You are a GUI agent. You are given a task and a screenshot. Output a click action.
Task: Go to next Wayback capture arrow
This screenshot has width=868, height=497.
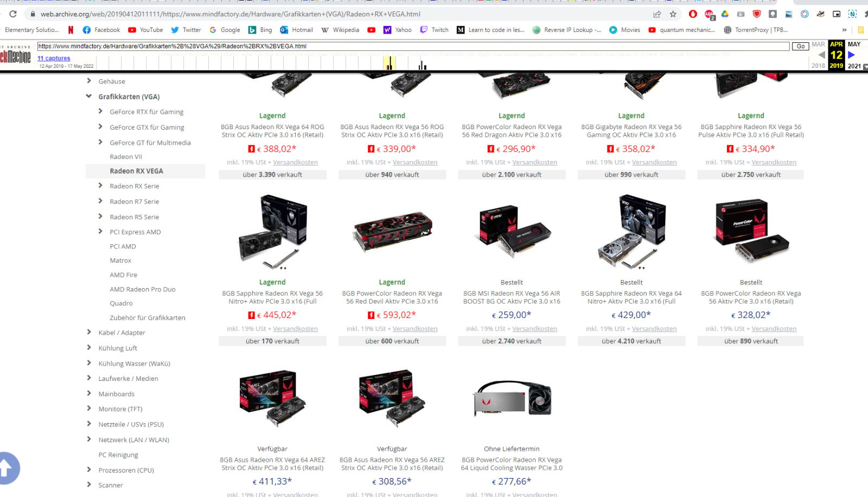[x=851, y=55]
